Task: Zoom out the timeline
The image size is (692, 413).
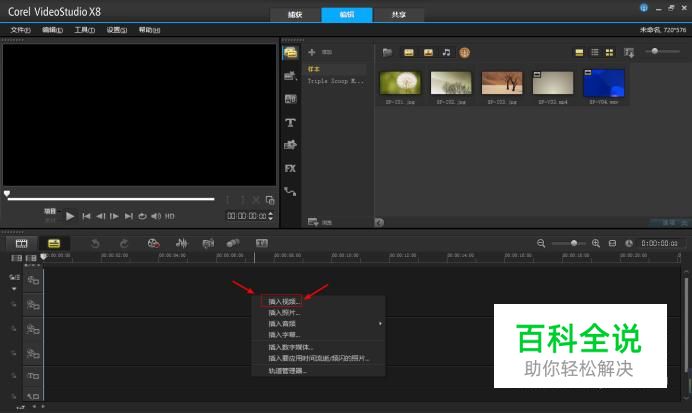Action: (541, 243)
